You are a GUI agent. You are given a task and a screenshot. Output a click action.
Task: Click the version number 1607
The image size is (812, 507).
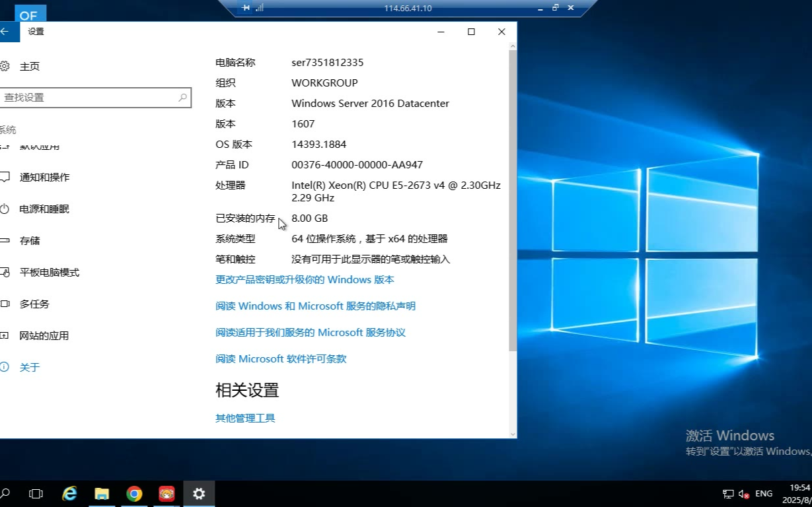pyautogui.click(x=303, y=124)
